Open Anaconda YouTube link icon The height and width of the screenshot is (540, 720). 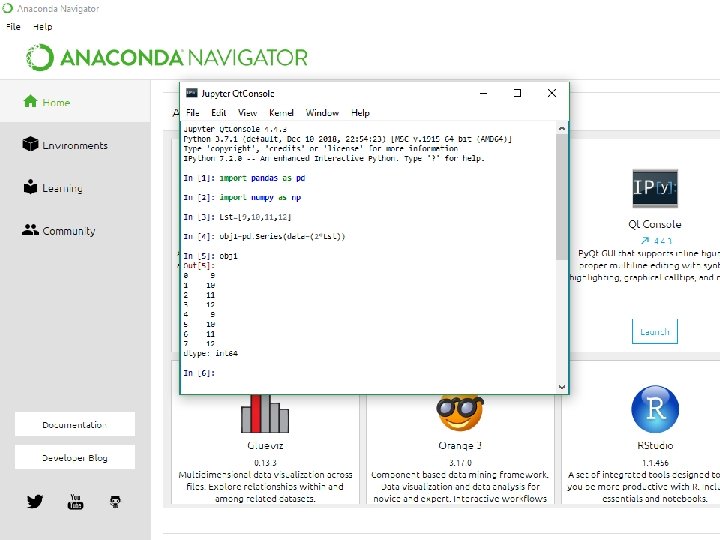[75, 501]
